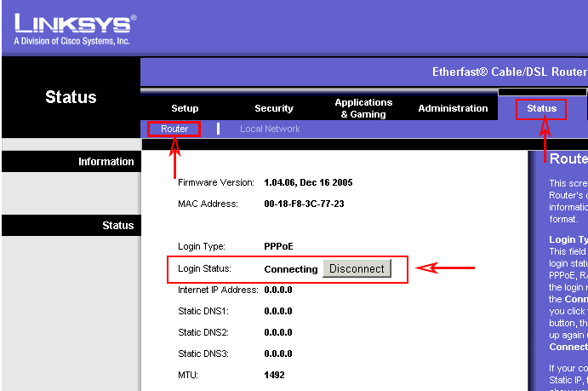
Task: Click the Static DNS1 value
Action: (x=278, y=311)
